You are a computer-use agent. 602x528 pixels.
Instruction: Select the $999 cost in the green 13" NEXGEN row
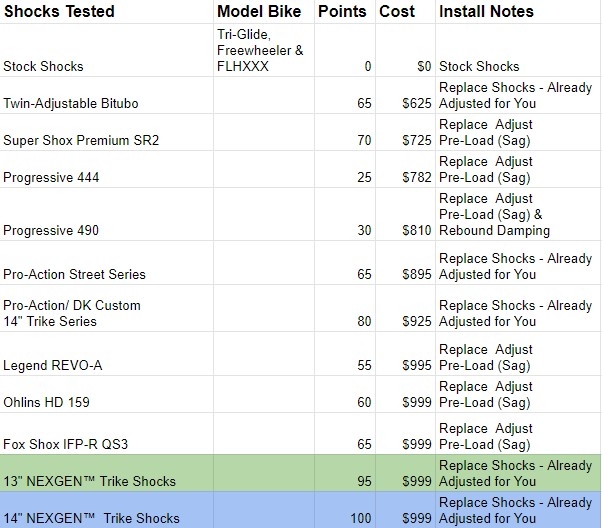405,473
